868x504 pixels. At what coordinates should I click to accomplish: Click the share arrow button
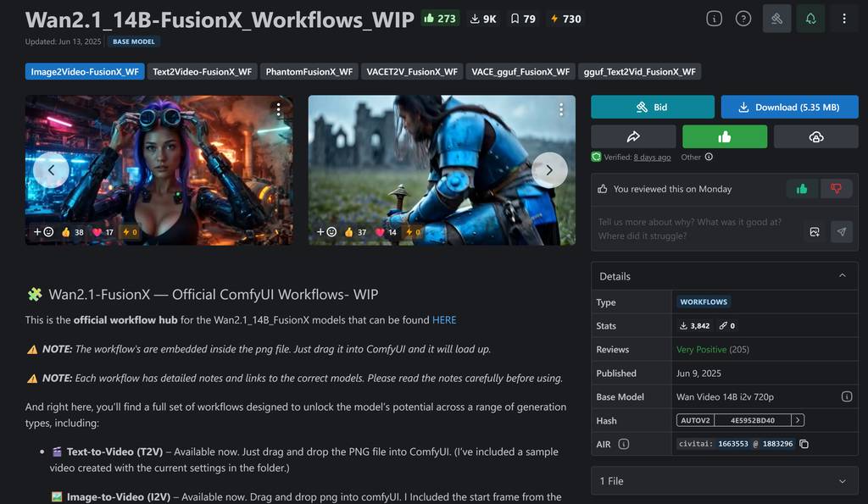pyautogui.click(x=633, y=136)
